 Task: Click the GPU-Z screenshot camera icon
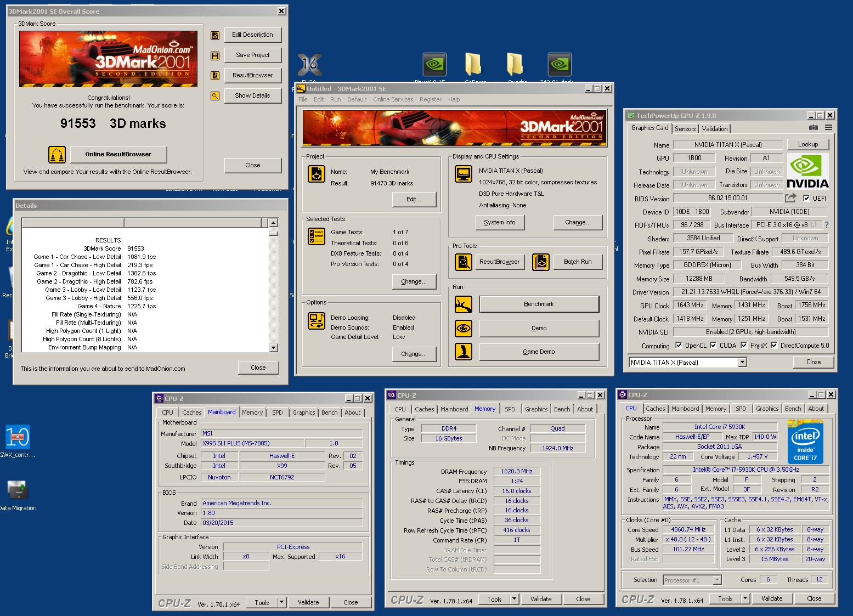[x=813, y=128]
